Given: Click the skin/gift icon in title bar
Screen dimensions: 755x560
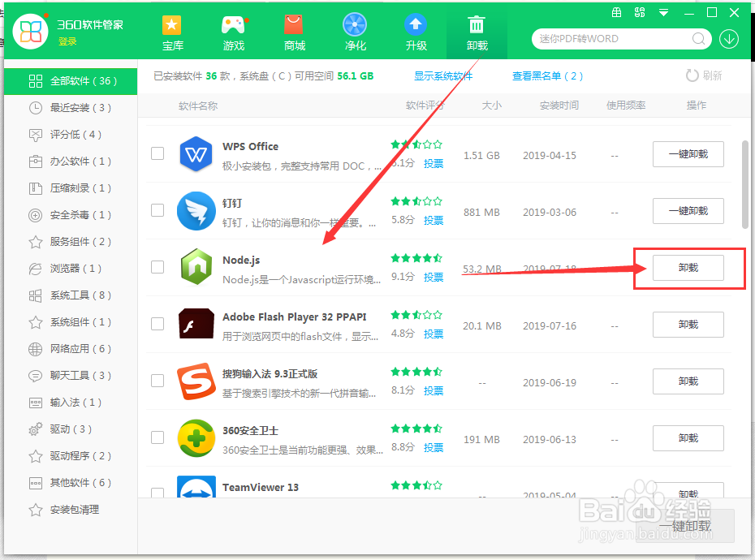Looking at the screenshot, I should tap(616, 12).
